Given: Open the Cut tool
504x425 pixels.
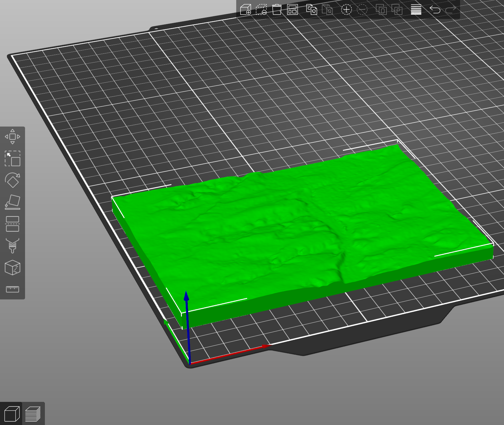Looking at the screenshot, I should coord(12,224).
